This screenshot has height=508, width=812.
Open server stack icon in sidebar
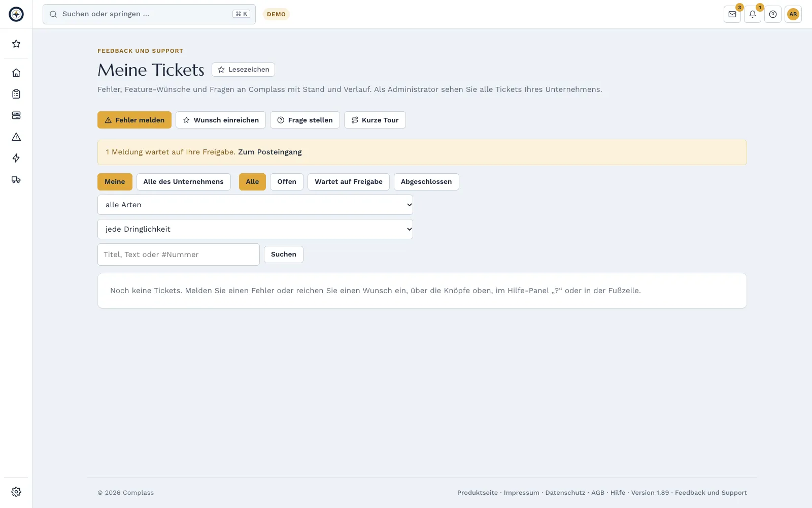pyautogui.click(x=16, y=115)
